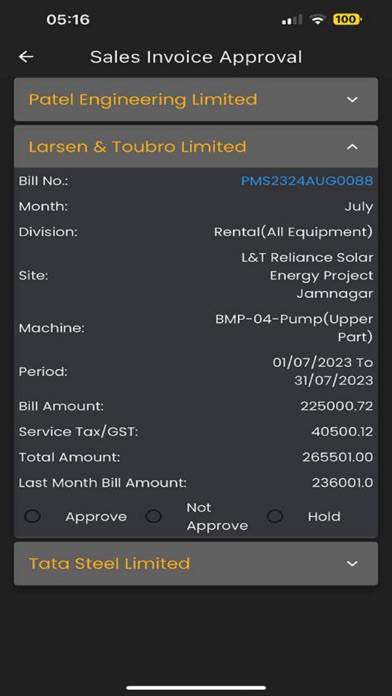392x696 pixels.
Task: Select the Hold radio button
Action: (275, 516)
